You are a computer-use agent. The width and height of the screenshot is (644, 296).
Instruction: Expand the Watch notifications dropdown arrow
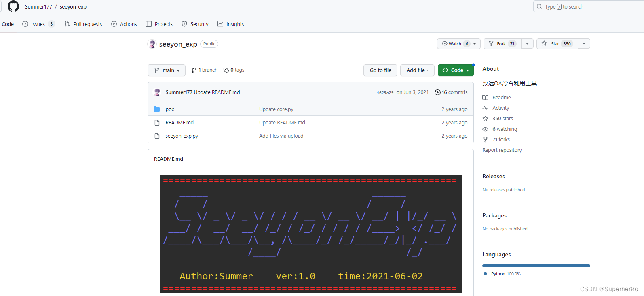coord(475,44)
